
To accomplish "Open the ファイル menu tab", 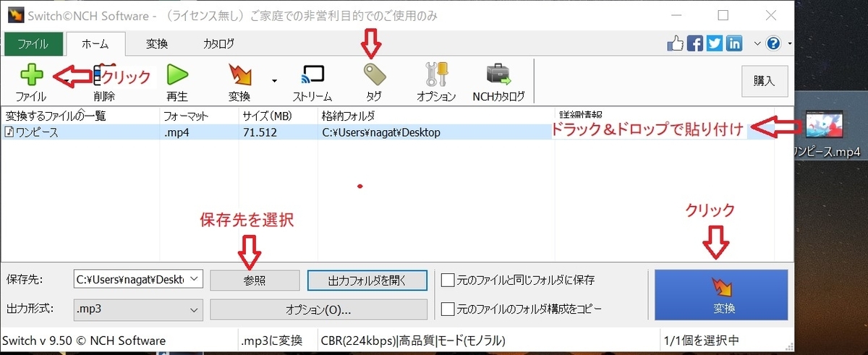I will click(33, 43).
